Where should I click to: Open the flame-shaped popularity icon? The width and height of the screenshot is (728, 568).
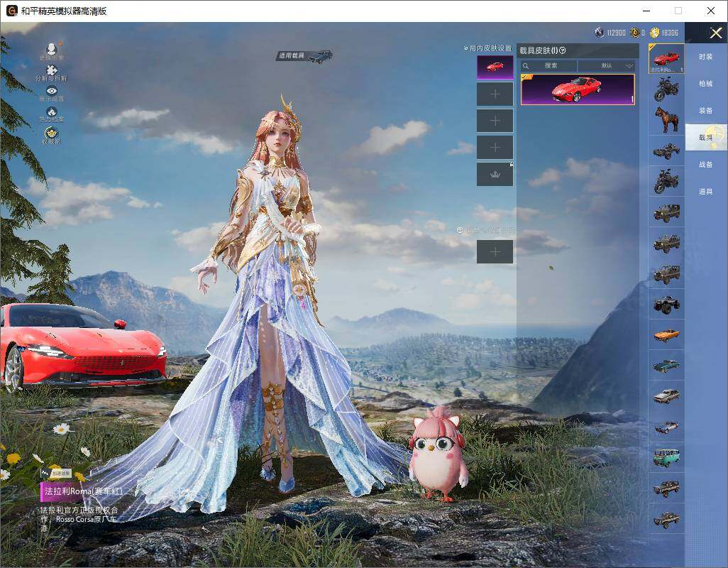click(x=52, y=112)
